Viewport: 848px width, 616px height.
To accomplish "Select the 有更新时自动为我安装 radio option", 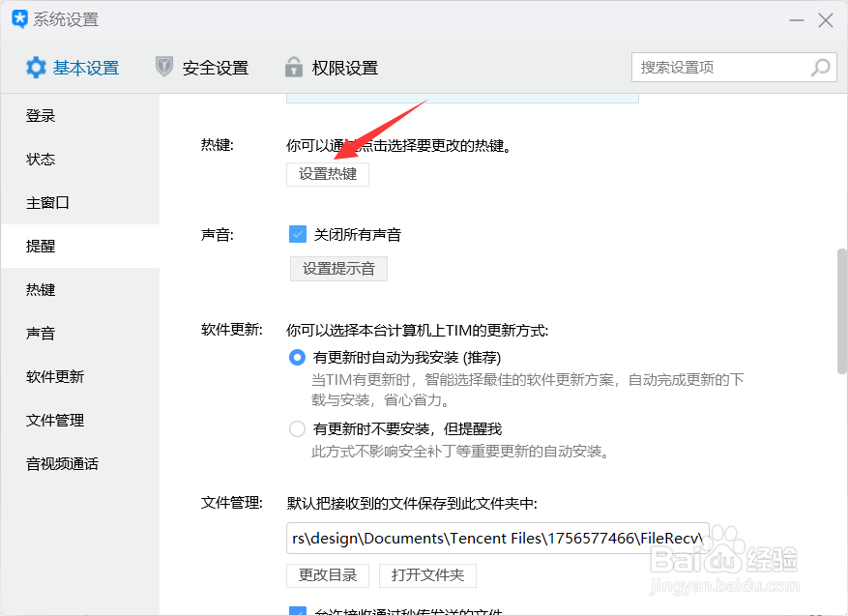I will (297, 357).
